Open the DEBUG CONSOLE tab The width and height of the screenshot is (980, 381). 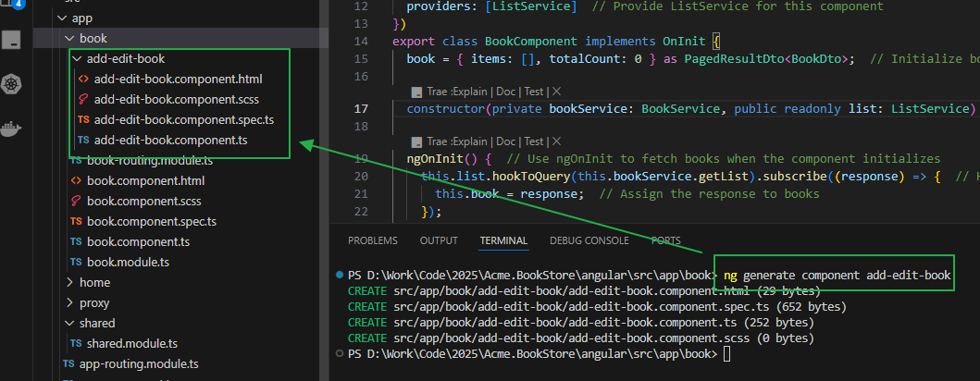[589, 240]
